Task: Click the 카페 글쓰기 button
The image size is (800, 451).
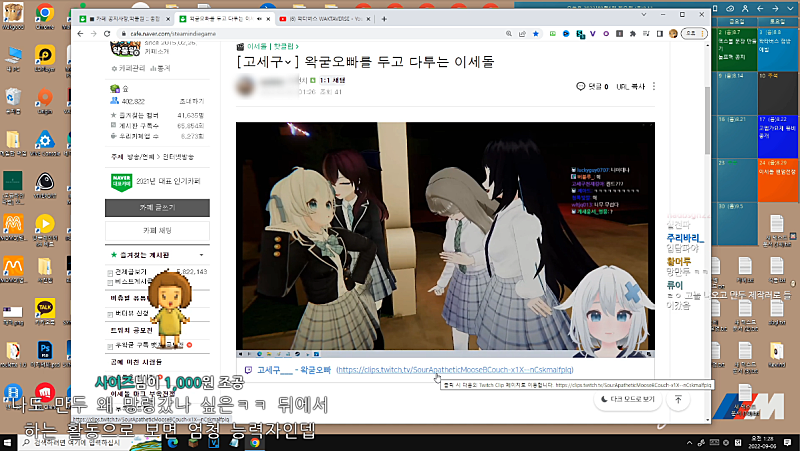Action: [157, 208]
